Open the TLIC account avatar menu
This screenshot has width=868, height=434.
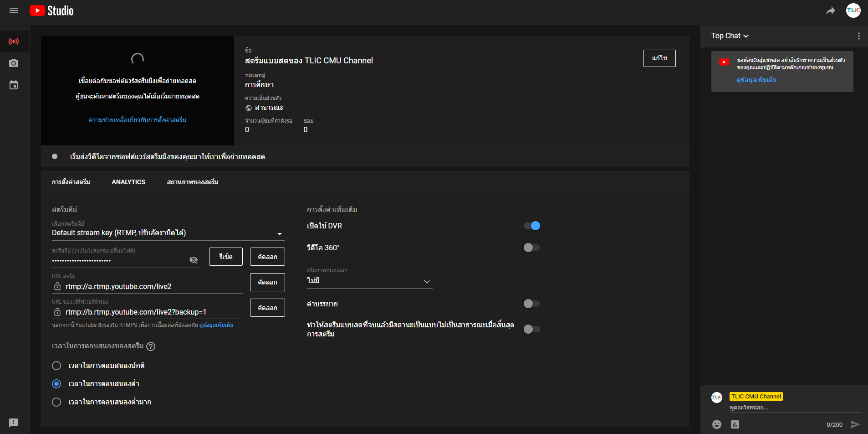[853, 10]
